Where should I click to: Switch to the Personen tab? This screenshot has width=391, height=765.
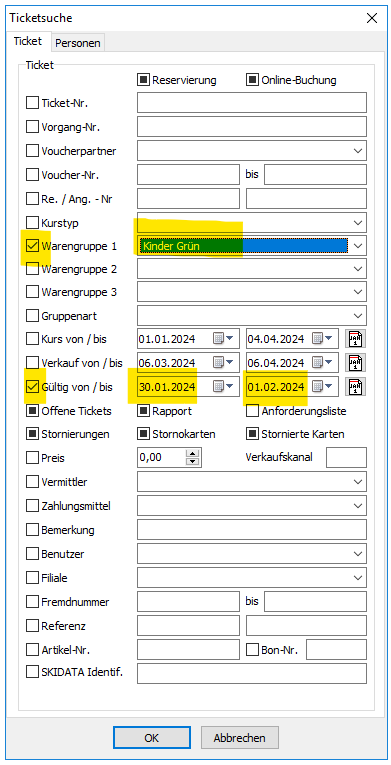(x=78, y=43)
